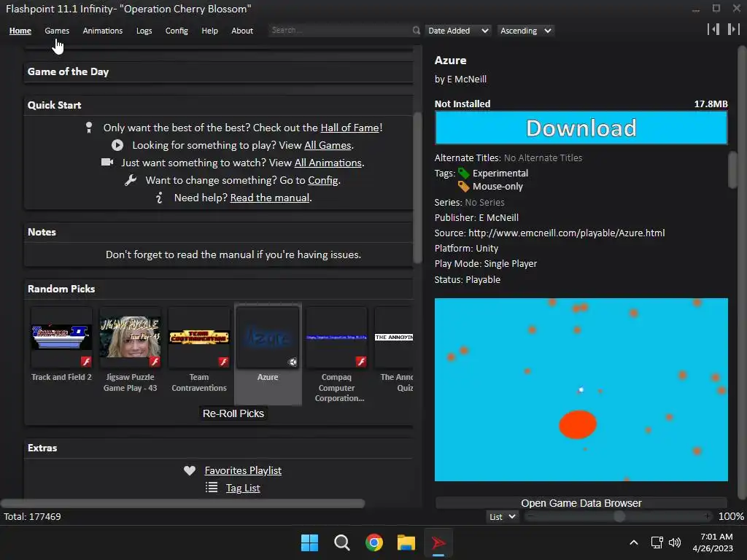The height and width of the screenshot is (560, 747).
Task: Click the play circle icon beside All Games
Action: tap(117, 145)
